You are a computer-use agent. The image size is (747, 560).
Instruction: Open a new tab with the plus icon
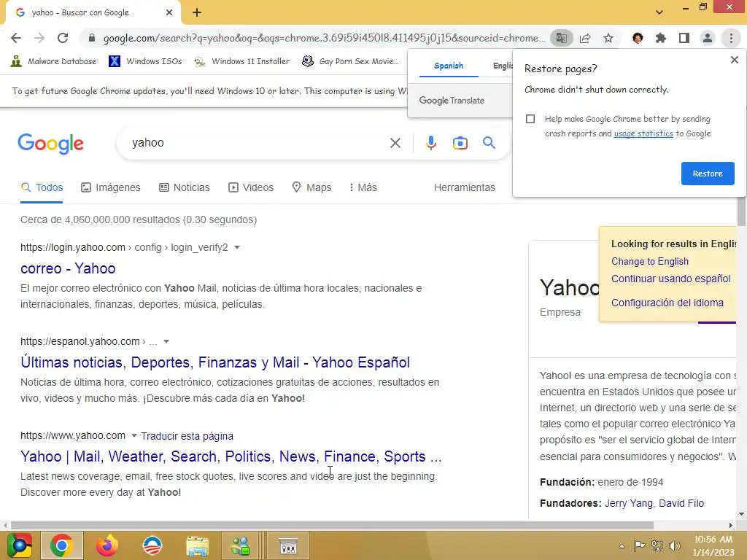pyautogui.click(x=197, y=12)
